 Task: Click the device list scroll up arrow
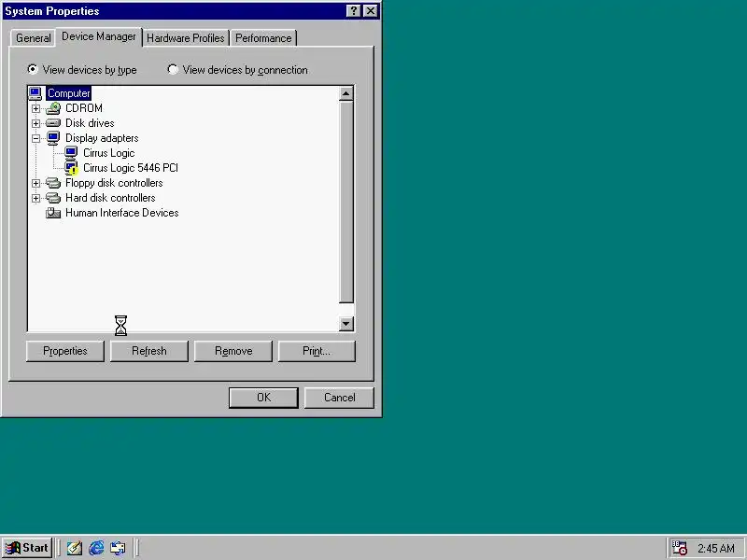point(345,94)
